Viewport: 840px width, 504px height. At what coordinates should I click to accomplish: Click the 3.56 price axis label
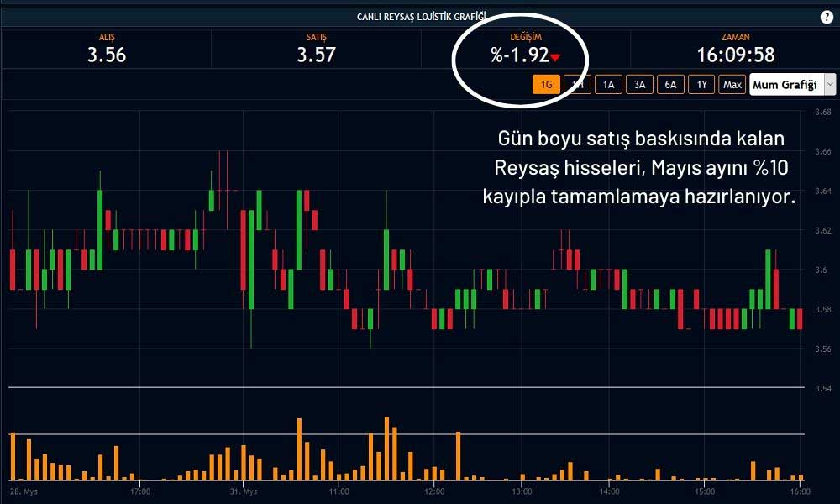[x=823, y=349]
